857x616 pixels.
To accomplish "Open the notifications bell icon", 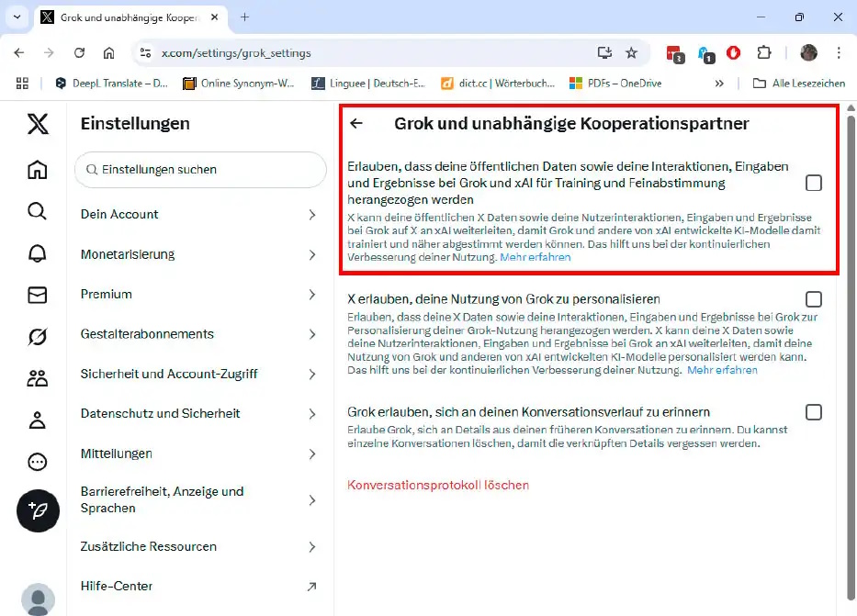I will 37,253.
